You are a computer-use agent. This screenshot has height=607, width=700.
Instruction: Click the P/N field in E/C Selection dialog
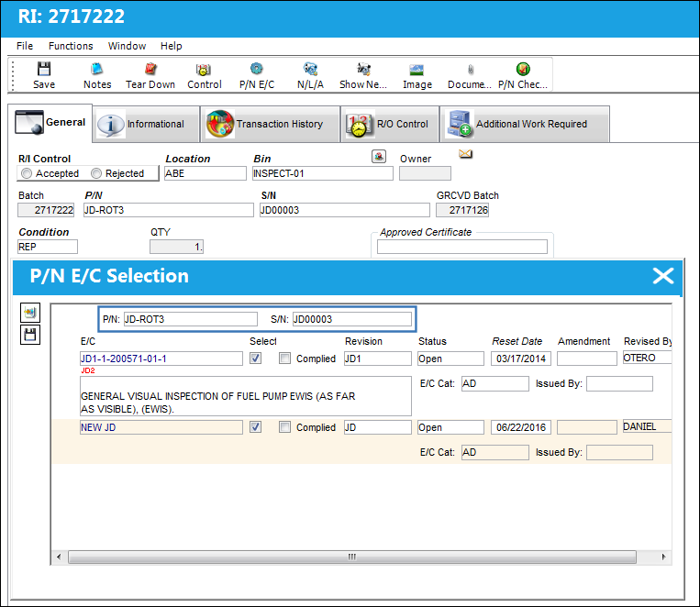click(x=191, y=319)
